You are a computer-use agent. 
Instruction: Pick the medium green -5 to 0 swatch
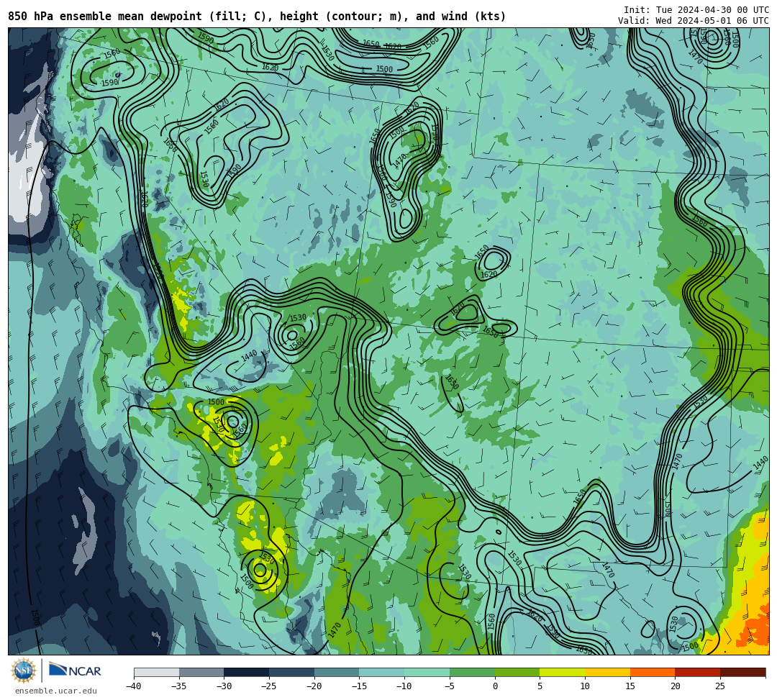tap(472, 672)
